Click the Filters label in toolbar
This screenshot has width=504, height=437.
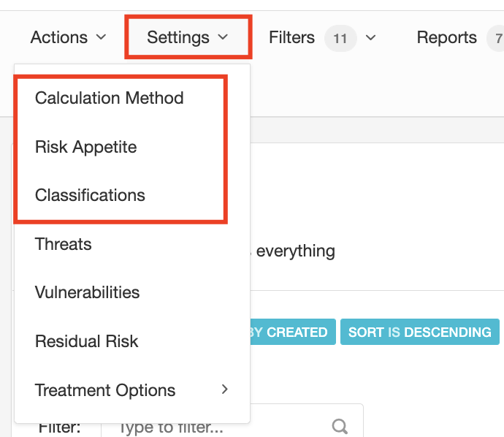pos(291,37)
